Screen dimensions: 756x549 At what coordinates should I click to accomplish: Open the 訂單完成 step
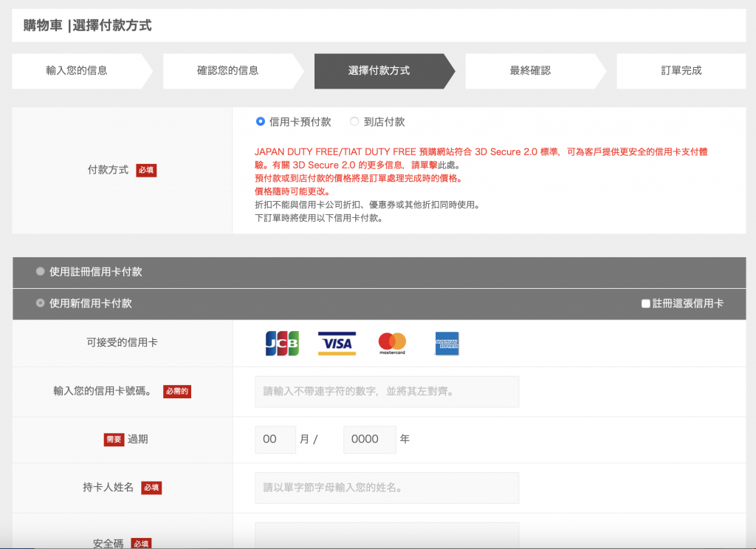681,71
